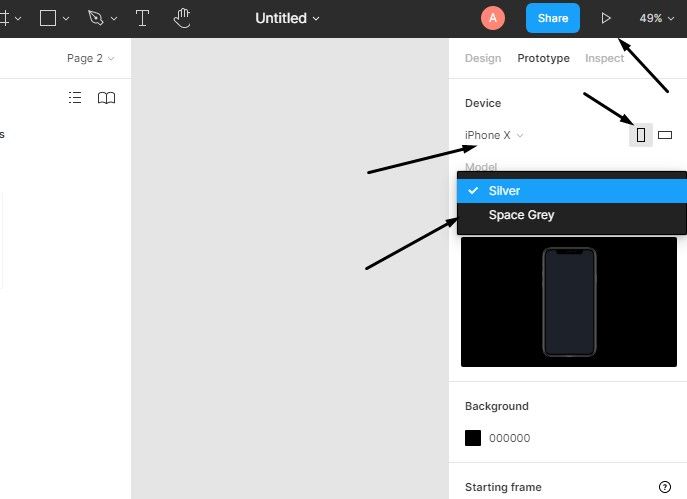Open the Starting frame help icon

pyautogui.click(x=665, y=487)
